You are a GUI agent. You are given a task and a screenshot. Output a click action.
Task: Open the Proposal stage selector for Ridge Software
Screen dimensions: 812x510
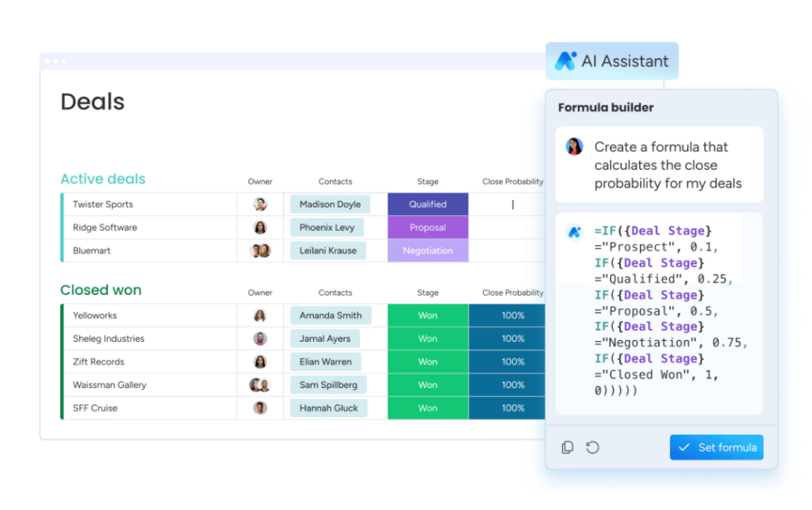427,228
